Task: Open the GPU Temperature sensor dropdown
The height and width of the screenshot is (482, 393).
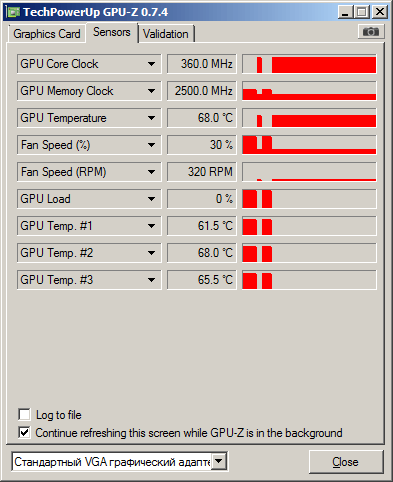Action: 151,118
